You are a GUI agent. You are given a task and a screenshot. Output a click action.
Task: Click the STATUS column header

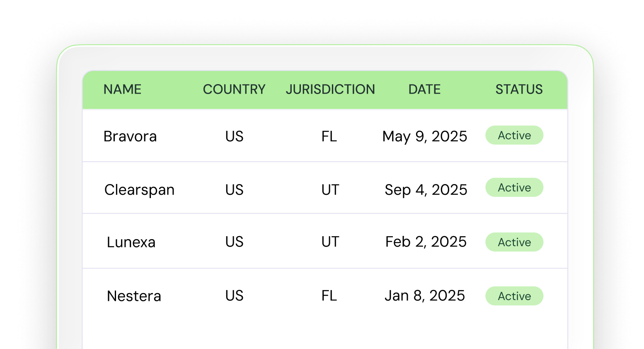click(519, 90)
